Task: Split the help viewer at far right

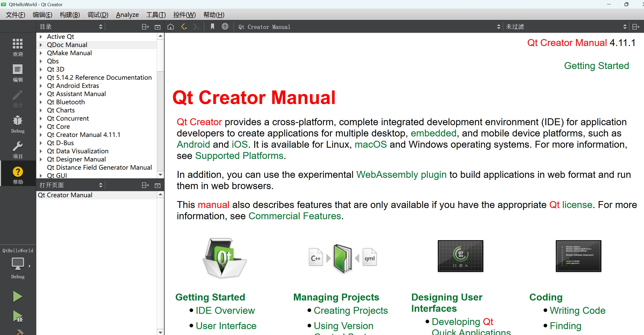Action: [x=636, y=27]
